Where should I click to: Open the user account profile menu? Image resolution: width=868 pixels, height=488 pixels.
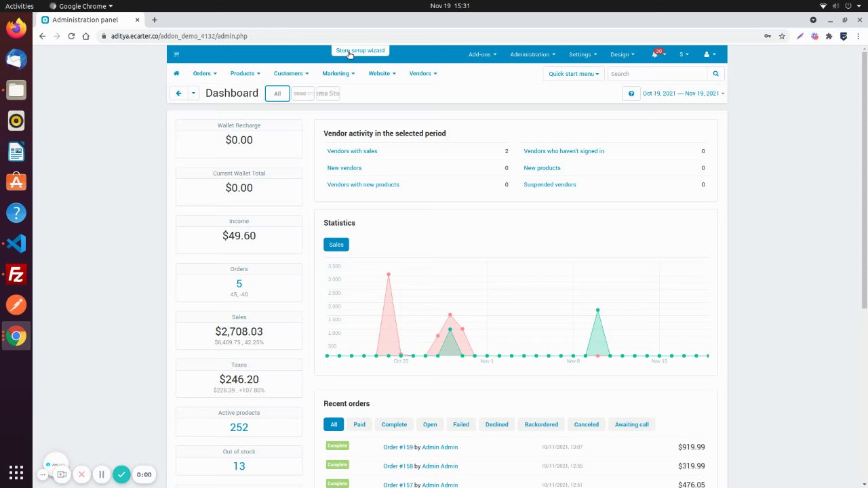[709, 54]
